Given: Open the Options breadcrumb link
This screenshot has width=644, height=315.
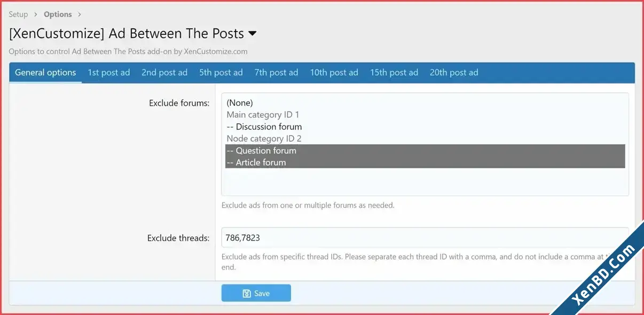Looking at the screenshot, I should 58,14.
